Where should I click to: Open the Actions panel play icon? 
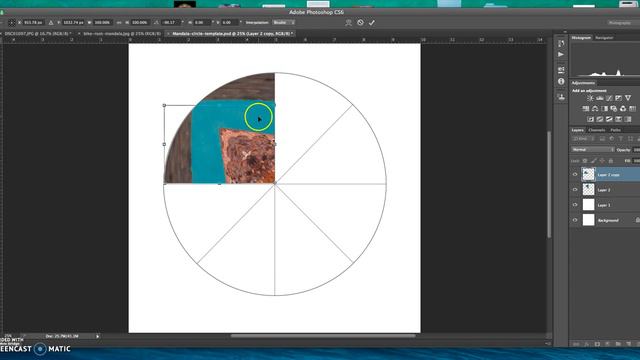click(561, 54)
